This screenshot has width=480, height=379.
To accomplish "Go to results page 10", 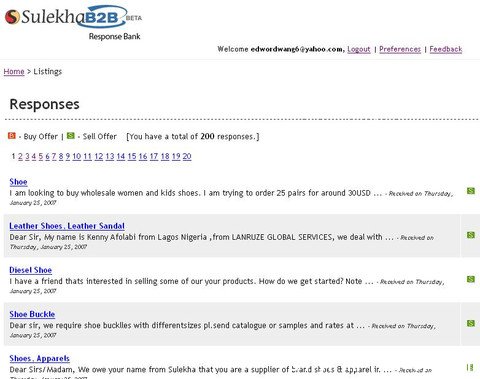I will (x=77, y=156).
